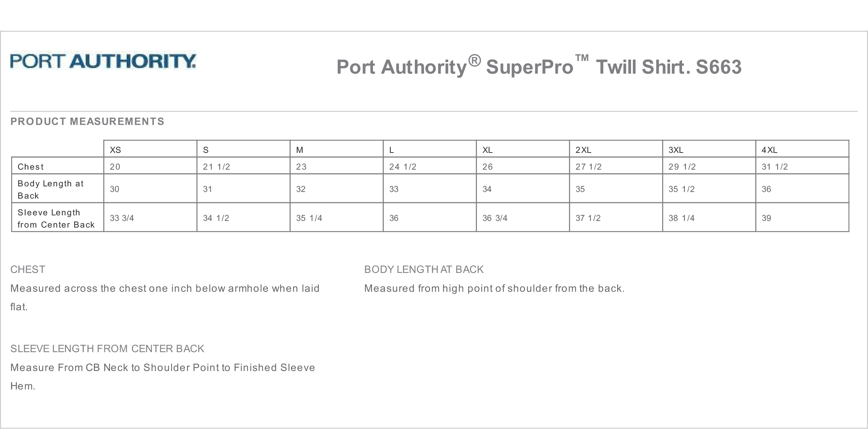
Task: Select the 2XL size column header
Action: click(583, 150)
